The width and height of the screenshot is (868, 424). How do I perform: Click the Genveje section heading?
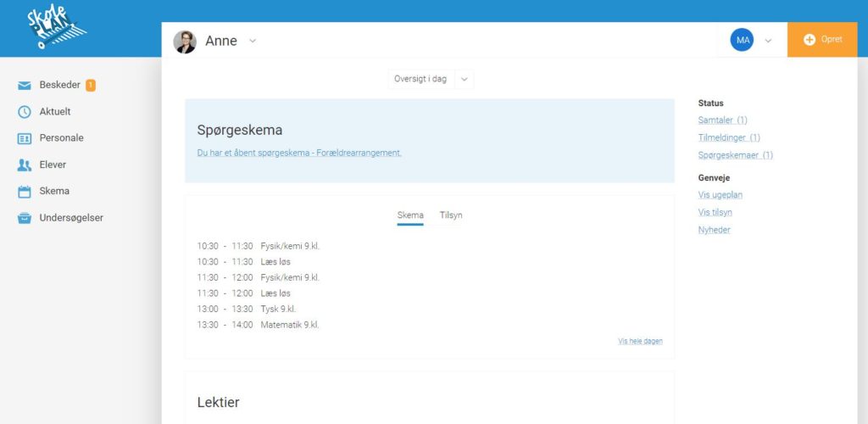pos(714,178)
